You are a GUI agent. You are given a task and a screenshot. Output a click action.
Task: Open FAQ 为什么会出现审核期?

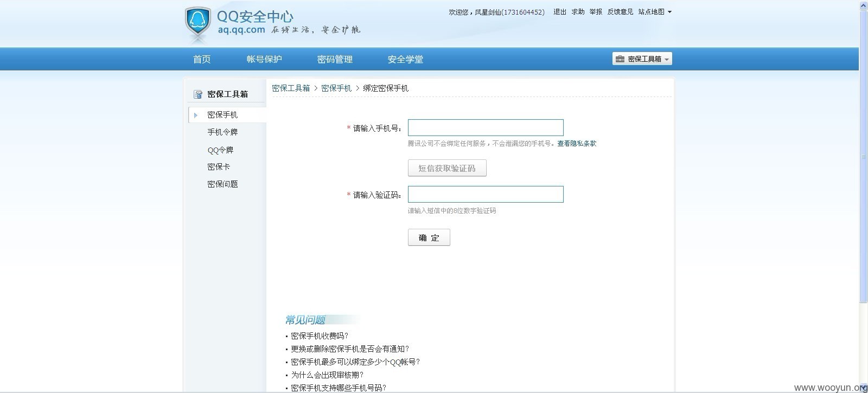click(327, 375)
